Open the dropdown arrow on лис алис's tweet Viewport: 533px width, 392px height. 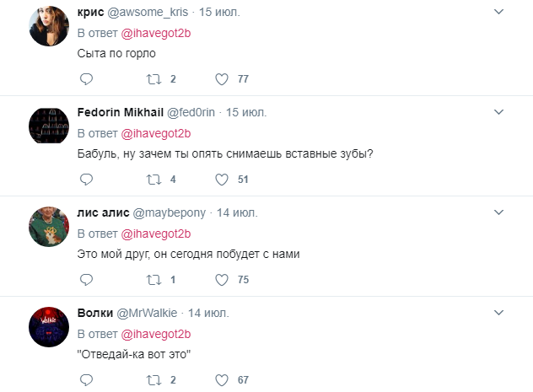click(x=498, y=212)
